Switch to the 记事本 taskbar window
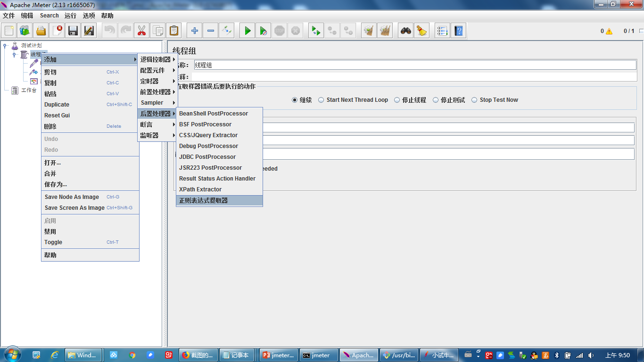This screenshot has width=644, height=362. (237, 355)
